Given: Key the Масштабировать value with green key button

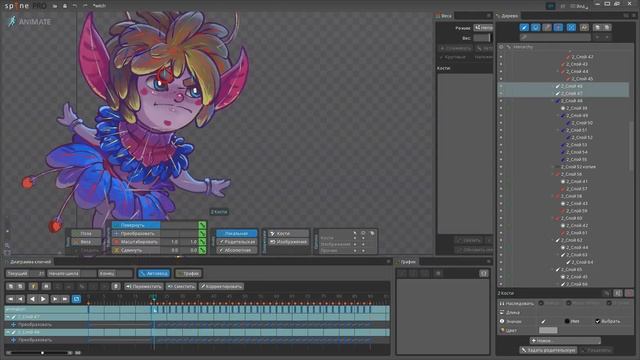Looking at the screenshot, I should (x=202, y=242).
